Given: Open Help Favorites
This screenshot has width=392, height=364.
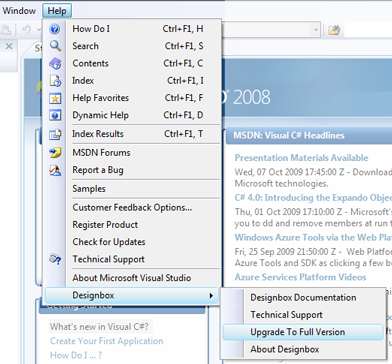Looking at the screenshot, I should pos(132,98).
